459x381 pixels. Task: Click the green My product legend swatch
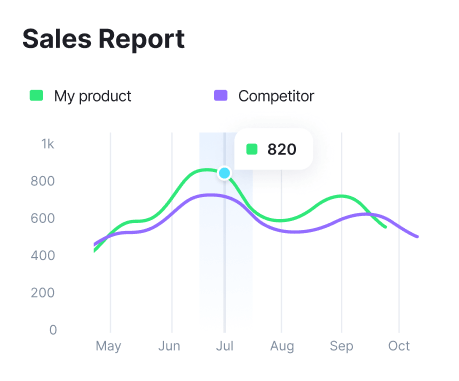[x=36, y=95]
